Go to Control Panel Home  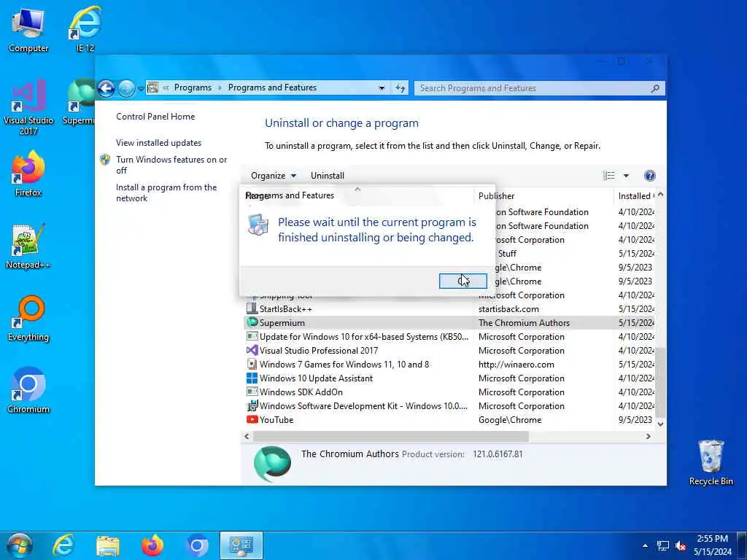[155, 117]
